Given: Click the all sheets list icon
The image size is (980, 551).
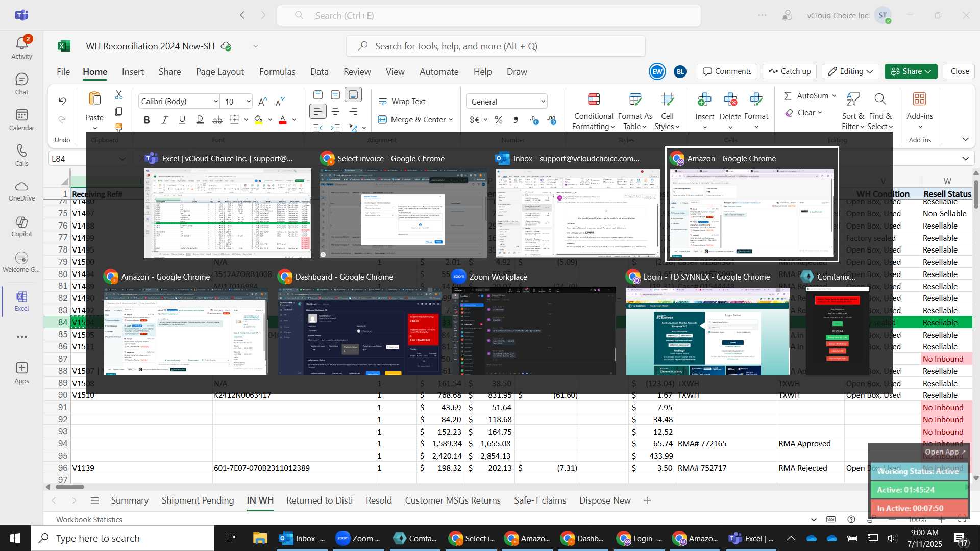Looking at the screenshot, I should click(x=94, y=500).
